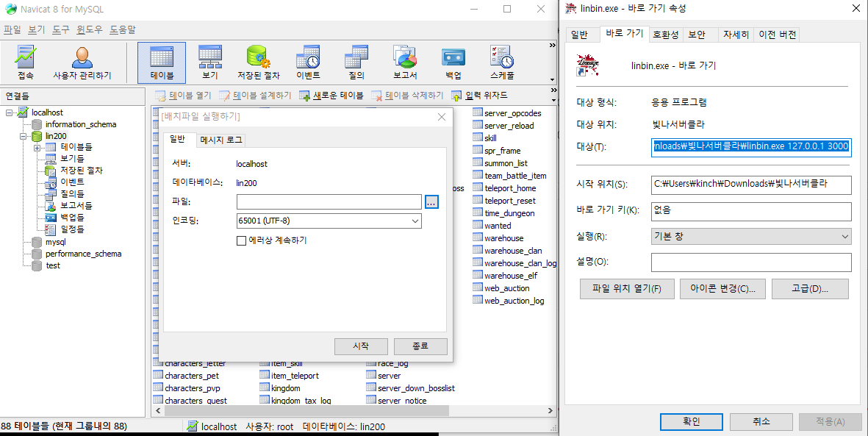Click file browse ... button
This screenshot has height=436, width=868.
click(431, 202)
